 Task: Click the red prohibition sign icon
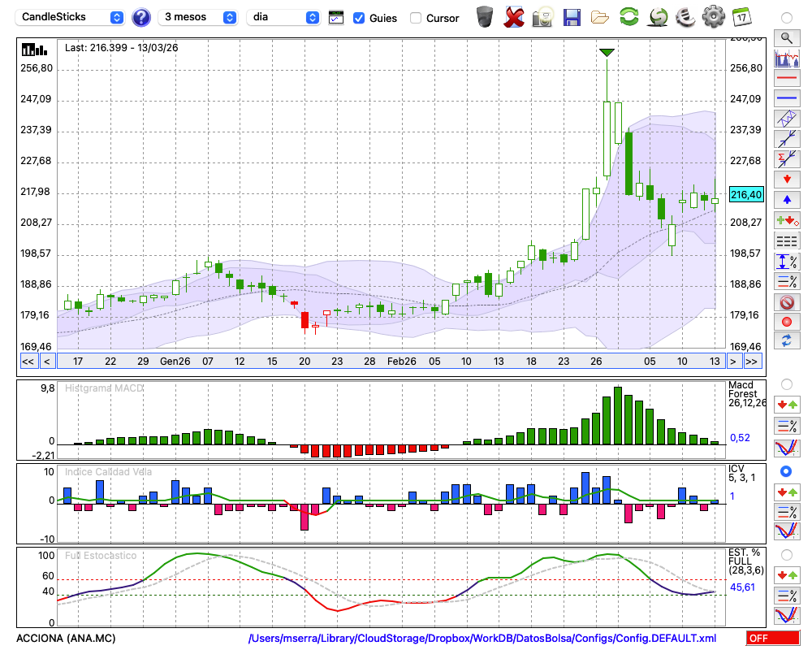pyautogui.click(x=786, y=302)
